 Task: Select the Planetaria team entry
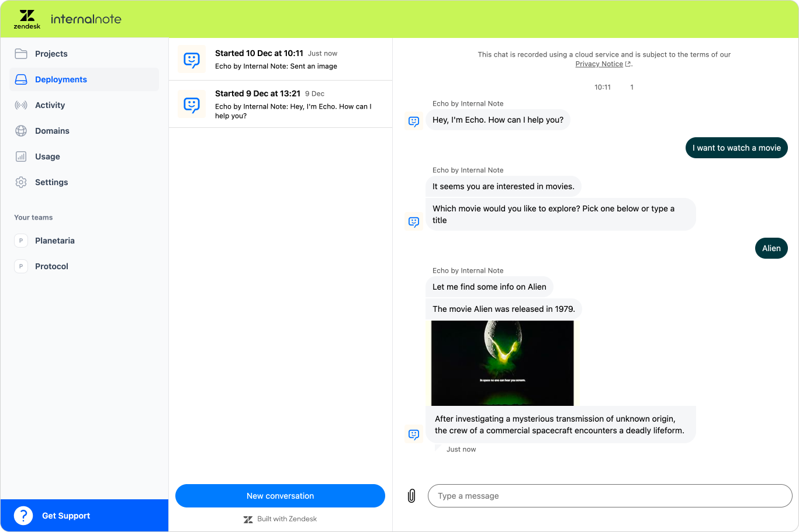click(x=56, y=241)
